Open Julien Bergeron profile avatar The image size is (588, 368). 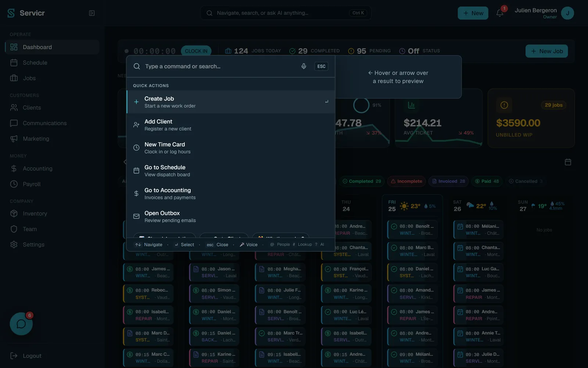[567, 13]
